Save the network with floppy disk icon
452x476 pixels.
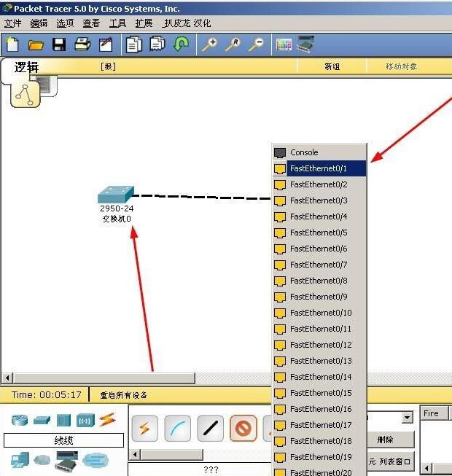coord(59,44)
